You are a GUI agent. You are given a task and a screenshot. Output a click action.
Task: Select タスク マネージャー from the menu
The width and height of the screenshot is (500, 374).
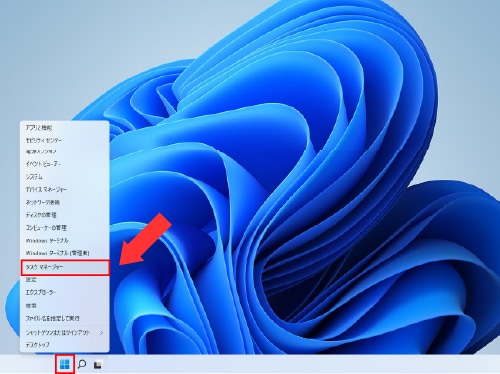click(x=65, y=267)
